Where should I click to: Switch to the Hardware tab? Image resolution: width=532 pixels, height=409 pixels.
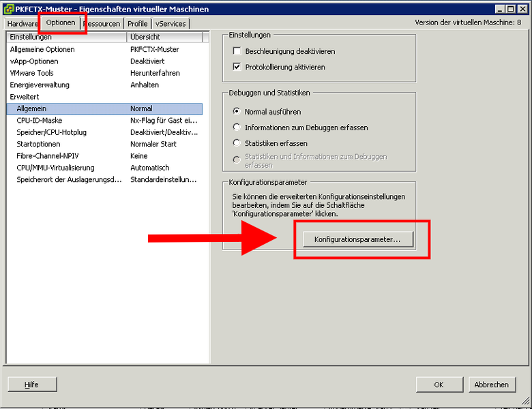click(x=22, y=23)
